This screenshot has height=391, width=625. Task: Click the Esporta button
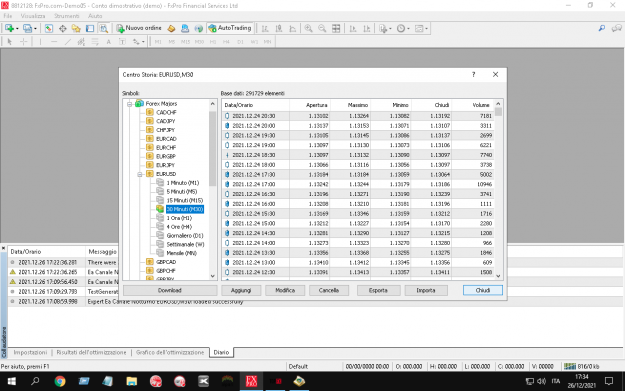click(x=378, y=290)
